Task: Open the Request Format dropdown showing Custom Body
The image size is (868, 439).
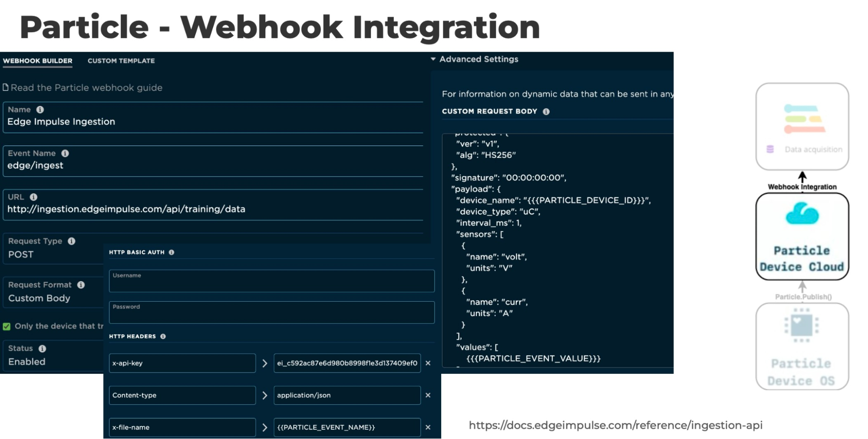Action: (x=53, y=293)
